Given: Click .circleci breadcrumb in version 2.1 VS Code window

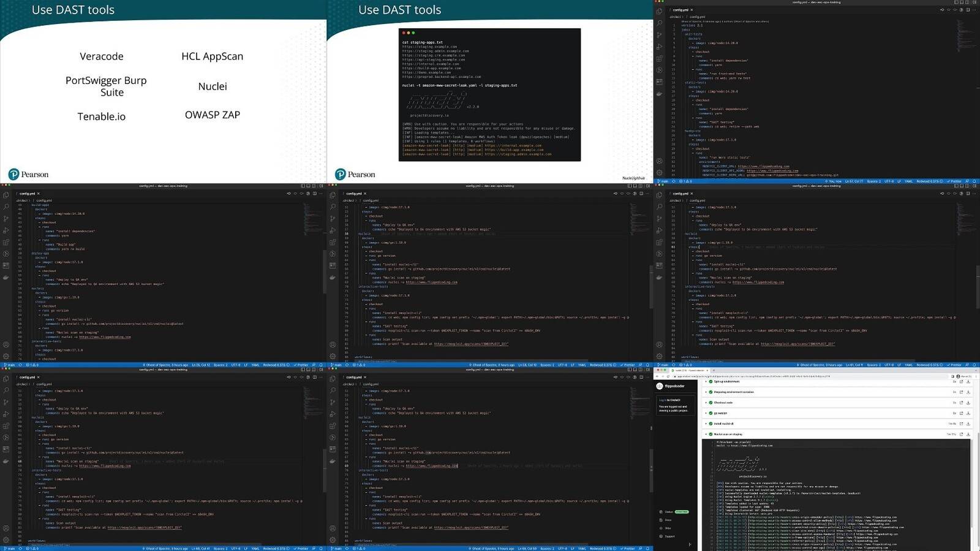Looking at the screenshot, I should pyautogui.click(x=675, y=17).
